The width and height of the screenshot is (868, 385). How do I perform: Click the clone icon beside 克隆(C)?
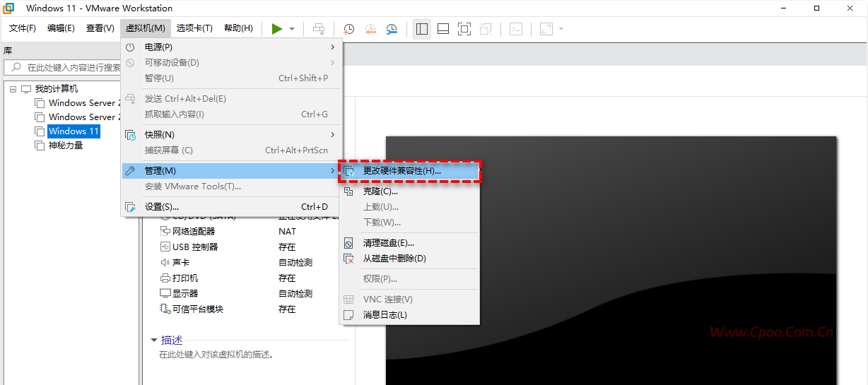(x=348, y=191)
